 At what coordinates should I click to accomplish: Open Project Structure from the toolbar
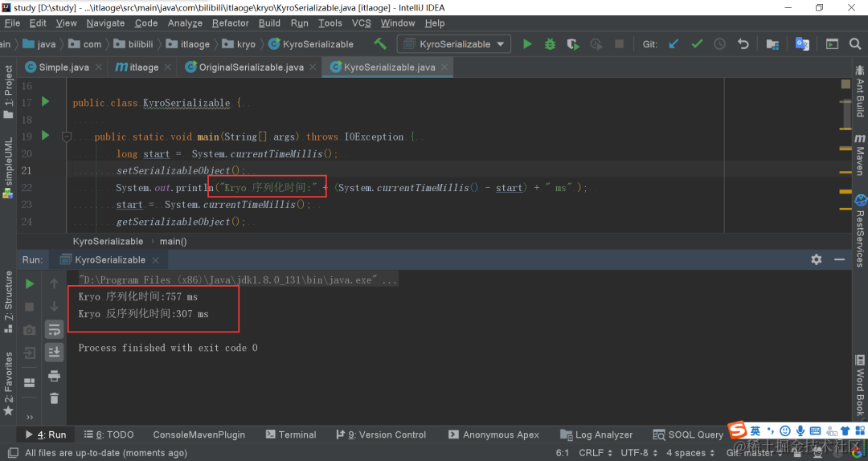coord(772,43)
